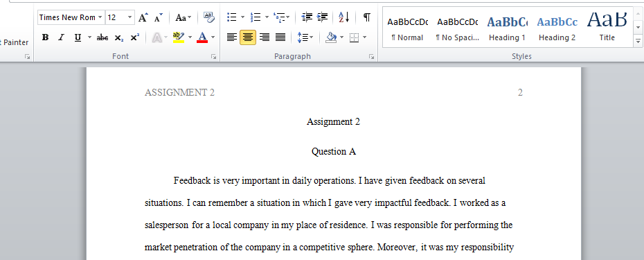Image resolution: width=644 pixels, height=260 pixels.
Task: Toggle Underline formatting
Action: click(78, 37)
